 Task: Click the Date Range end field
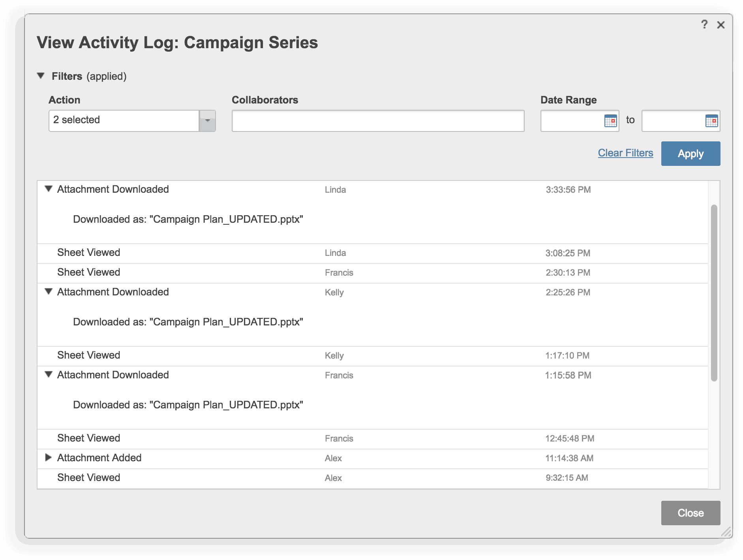(x=673, y=121)
